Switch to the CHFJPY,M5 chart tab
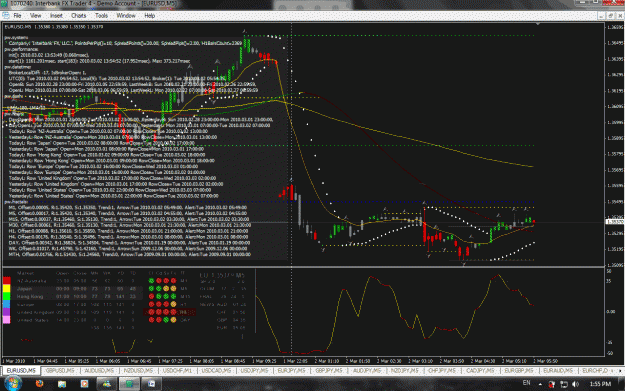The height and width of the screenshot is (391, 625). (x=442, y=371)
